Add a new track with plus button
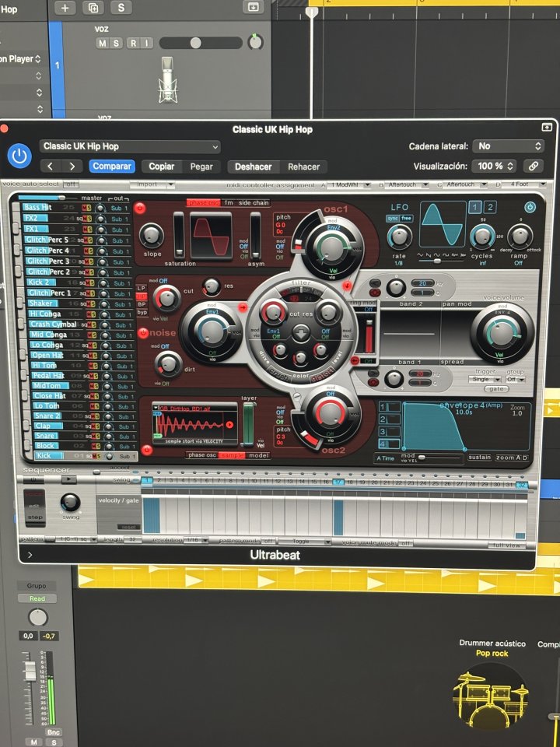This screenshot has width=560, height=747. [65, 8]
